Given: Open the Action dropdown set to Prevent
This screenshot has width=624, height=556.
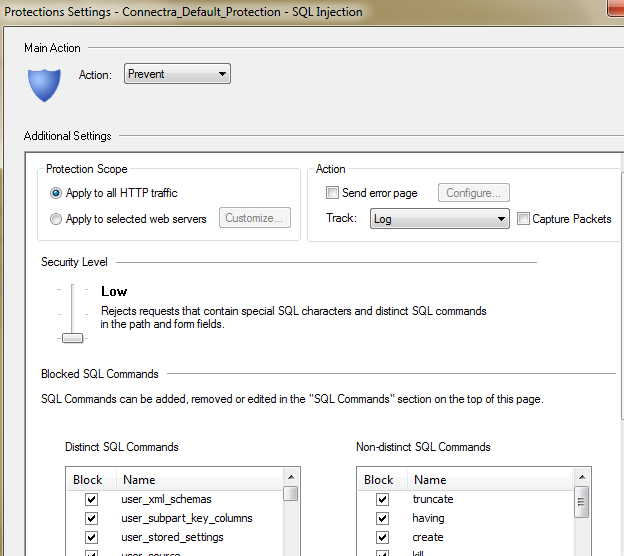Looking at the screenshot, I should (177, 74).
